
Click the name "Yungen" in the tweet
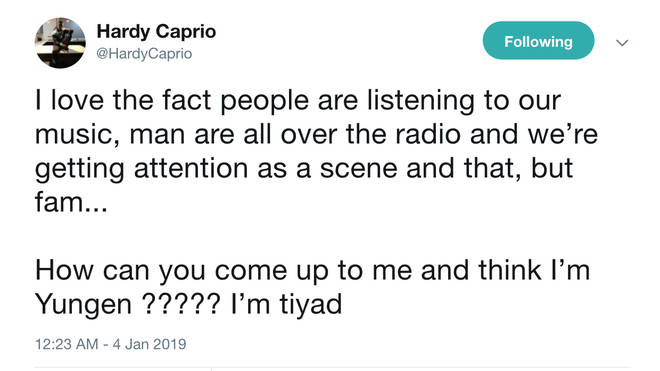click(83, 305)
